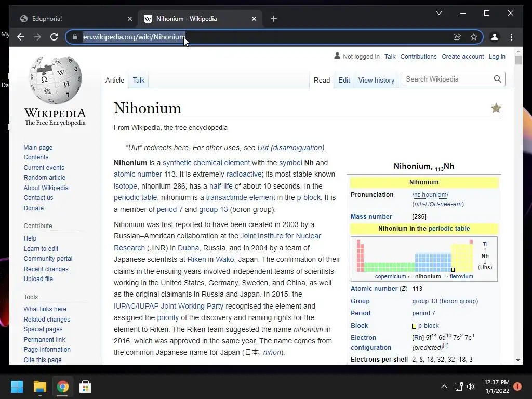This screenshot has width=532, height=399.
Task: Open the View history tab
Action: (x=376, y=81)
